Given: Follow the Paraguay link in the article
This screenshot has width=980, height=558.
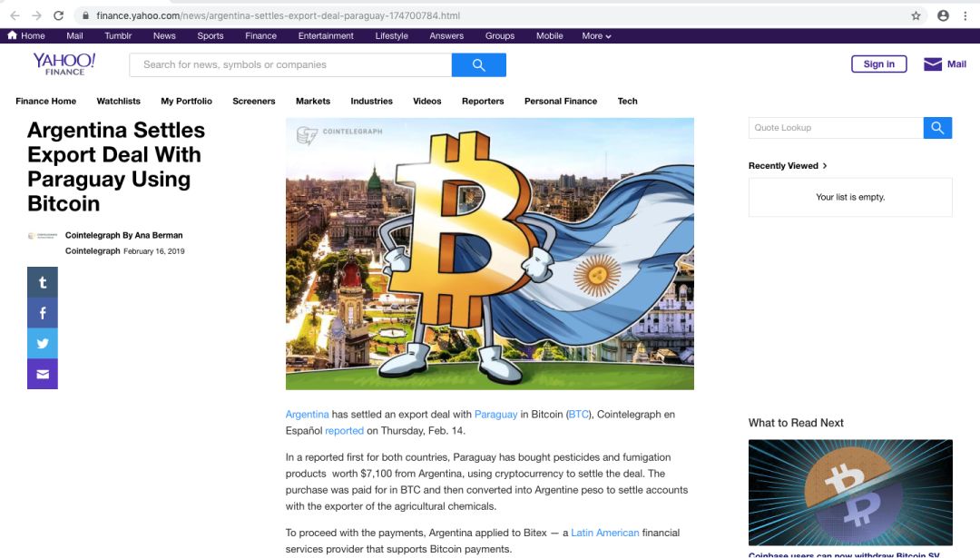Looking at the screenshot, I should [x=495, y=415].
